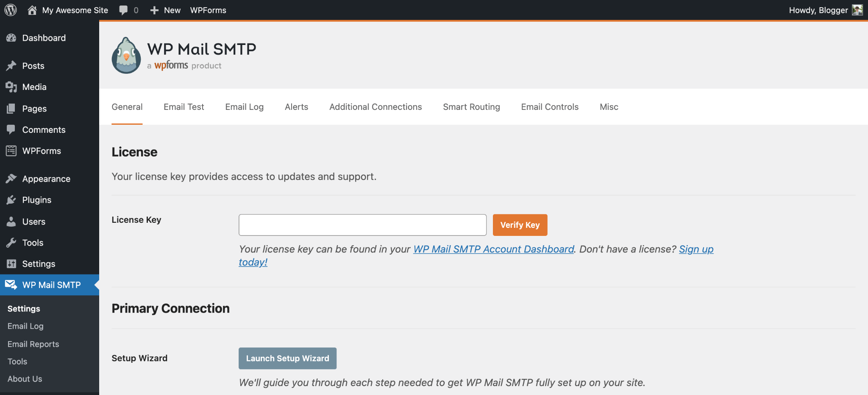Image resolution: width=868 pixels, height=395 pixels.
Task: Switch to the Email Test tab
Action: (184, 107)
